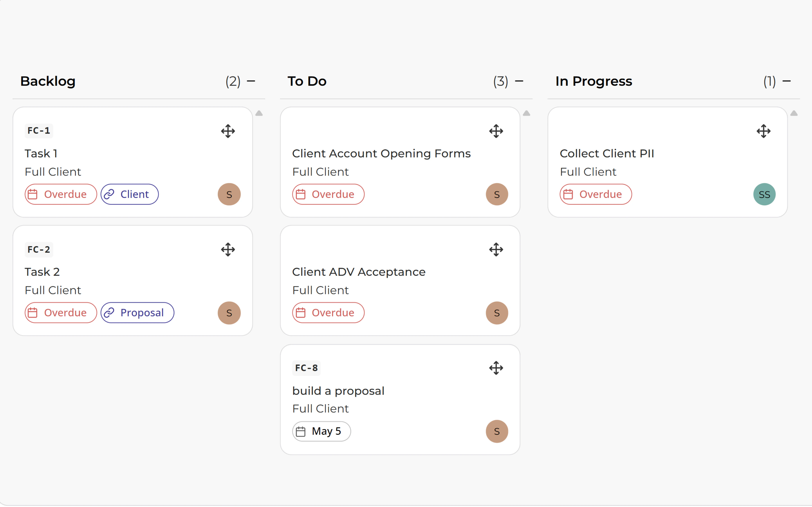812x507 pixels.
Task: Click the calendar icon in FC-8's May 5 badge
Action: (x=301, y=431)
